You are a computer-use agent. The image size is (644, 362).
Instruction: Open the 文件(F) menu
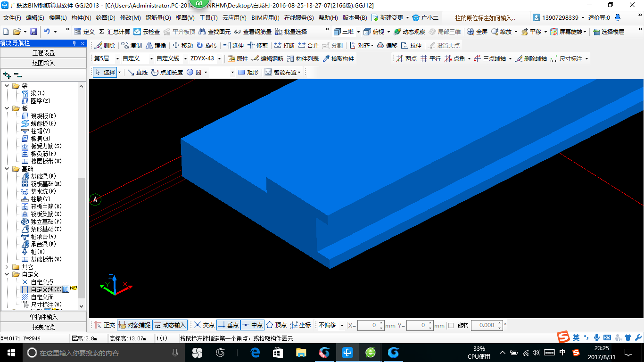(12, 18)
